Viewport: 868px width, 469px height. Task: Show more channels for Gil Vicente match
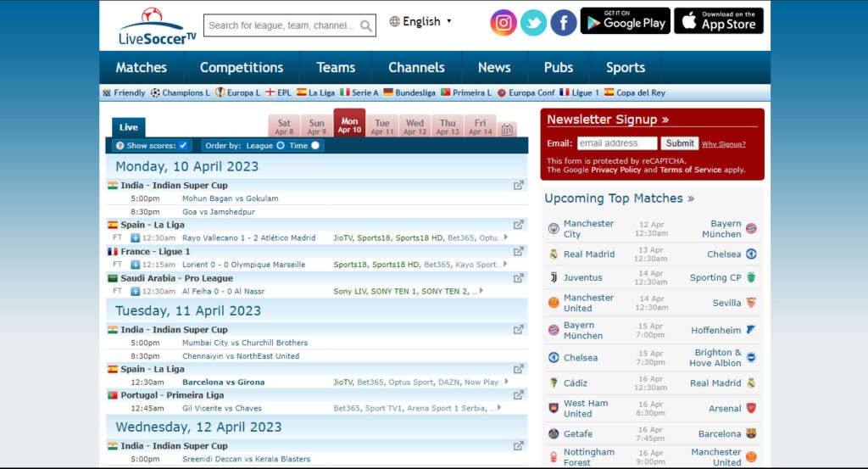tap(499, 408)
